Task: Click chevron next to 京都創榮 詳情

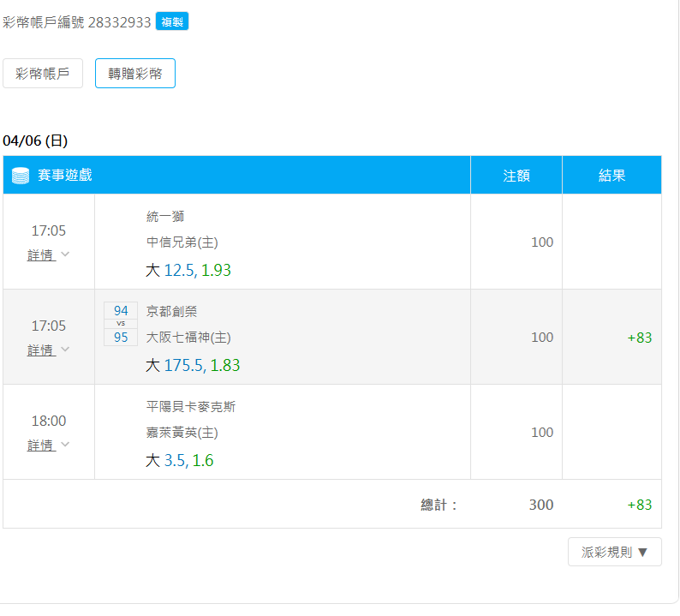Action: click(65, 350)
